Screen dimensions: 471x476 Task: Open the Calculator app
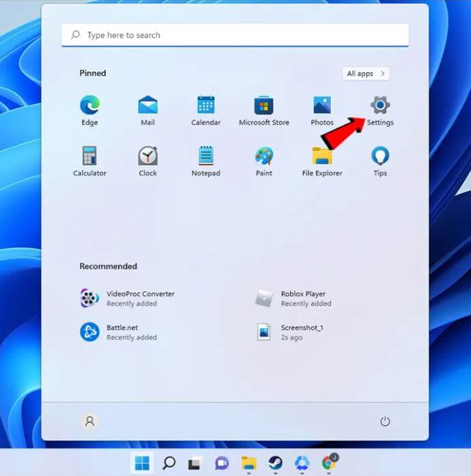pos(90,161)
